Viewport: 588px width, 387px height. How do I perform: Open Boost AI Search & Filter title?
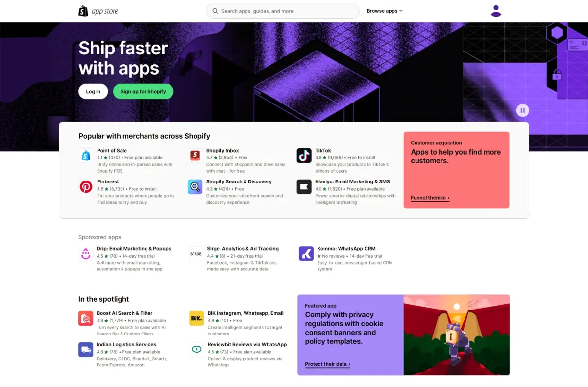[124, 313]
